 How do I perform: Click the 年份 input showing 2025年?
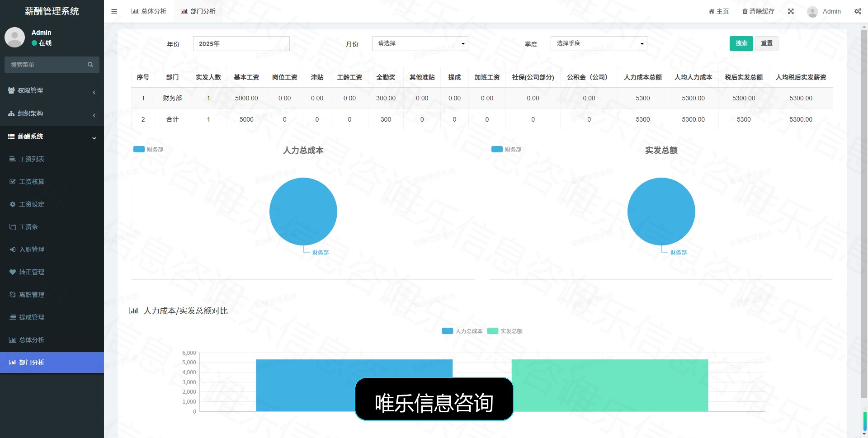click(x=241, y=44)
